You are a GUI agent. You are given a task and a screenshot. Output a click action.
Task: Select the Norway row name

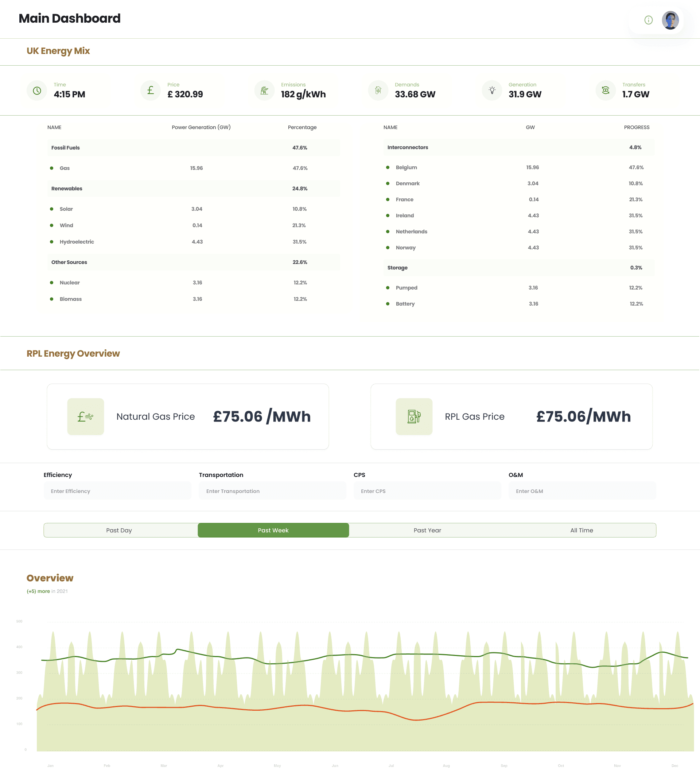405,248
